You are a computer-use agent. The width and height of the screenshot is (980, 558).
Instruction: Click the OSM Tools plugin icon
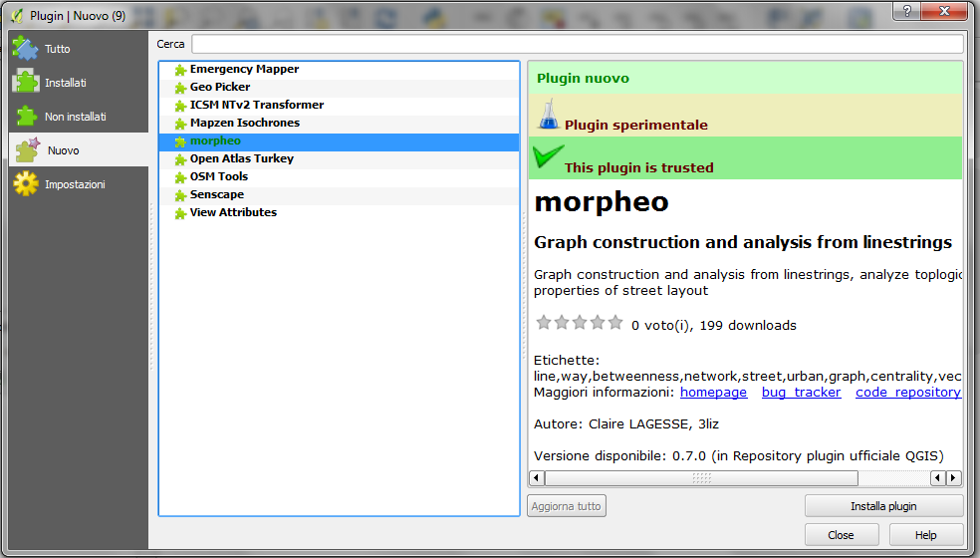(x=180, y=177)
